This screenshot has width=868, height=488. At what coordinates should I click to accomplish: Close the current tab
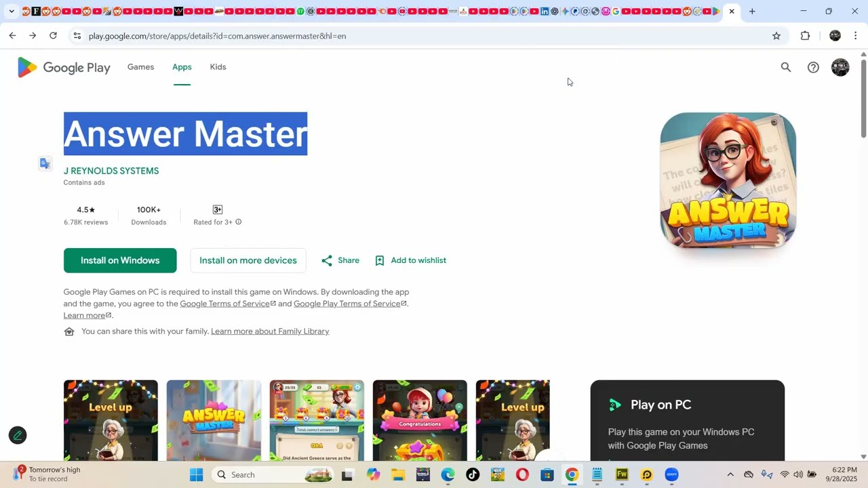732,12
